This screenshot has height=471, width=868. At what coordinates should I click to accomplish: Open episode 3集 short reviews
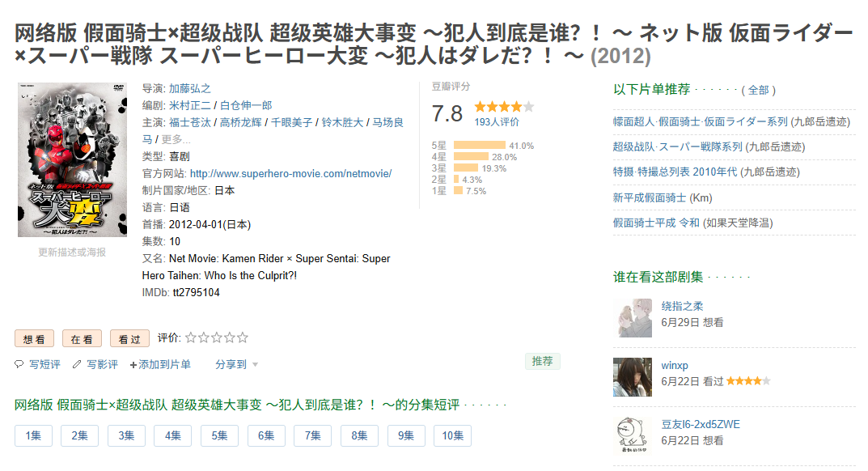126,435
